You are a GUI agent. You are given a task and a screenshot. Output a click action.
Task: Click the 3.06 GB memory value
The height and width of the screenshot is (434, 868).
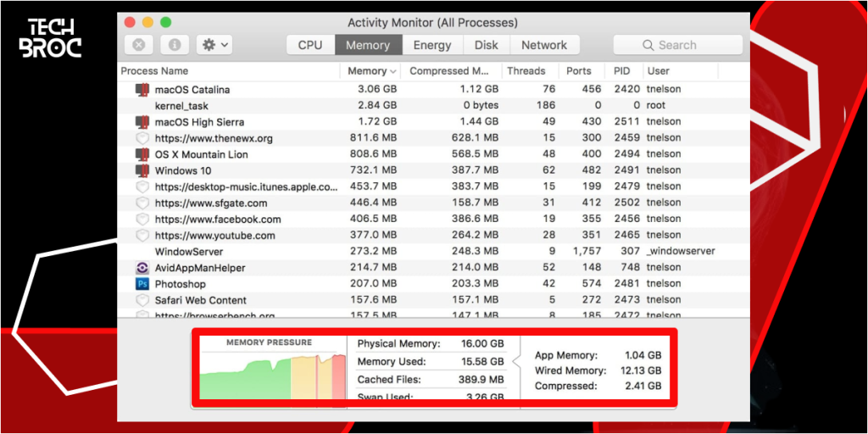click(x=376, y=89)
